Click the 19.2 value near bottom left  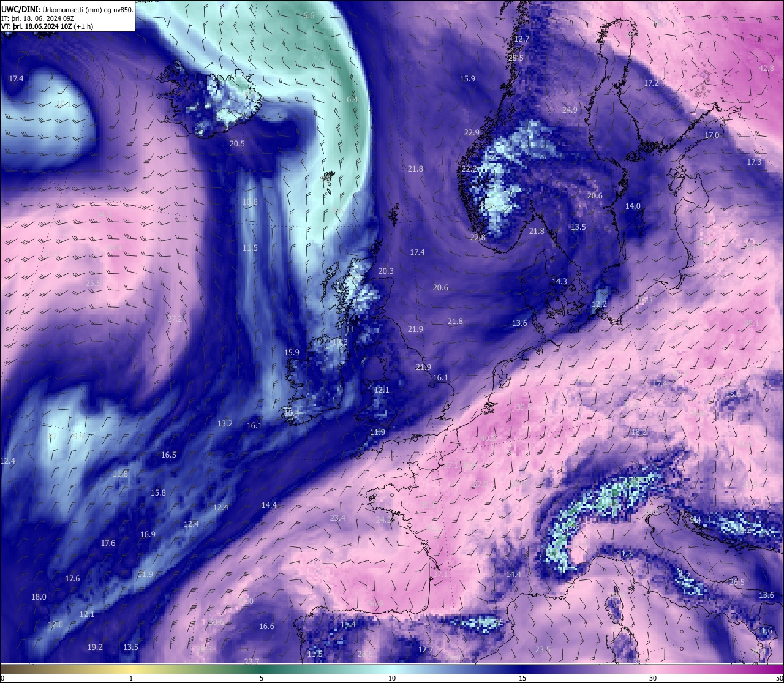pos(95,647)
